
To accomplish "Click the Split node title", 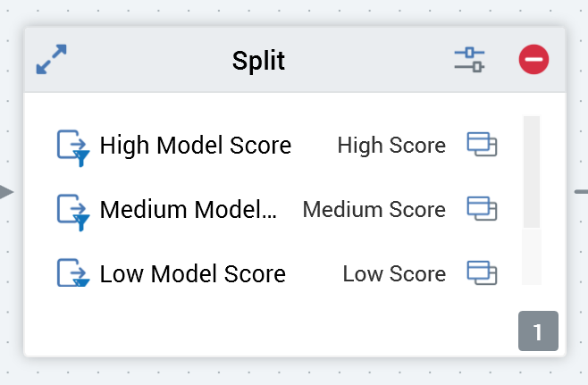I will 258,61.
